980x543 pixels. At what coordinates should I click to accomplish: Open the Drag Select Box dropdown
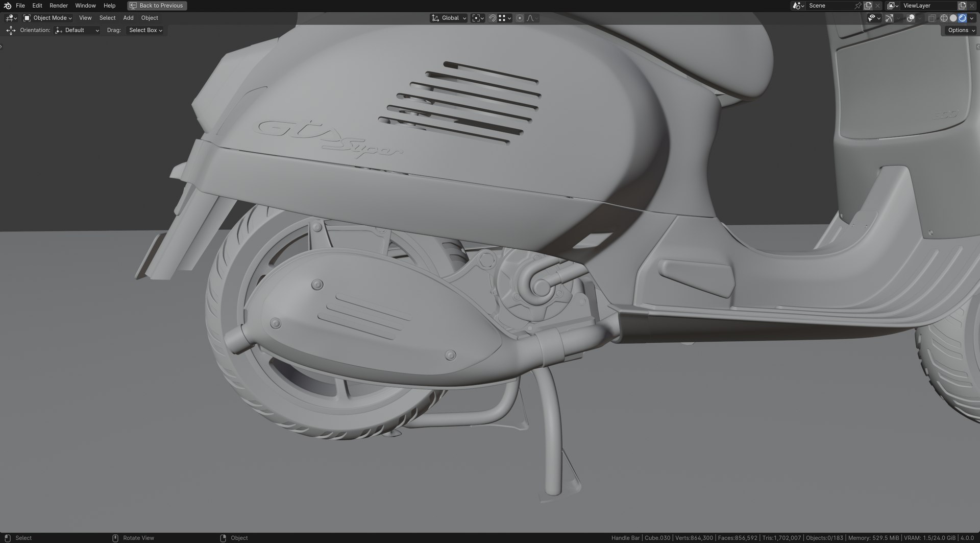pos(145,30)
